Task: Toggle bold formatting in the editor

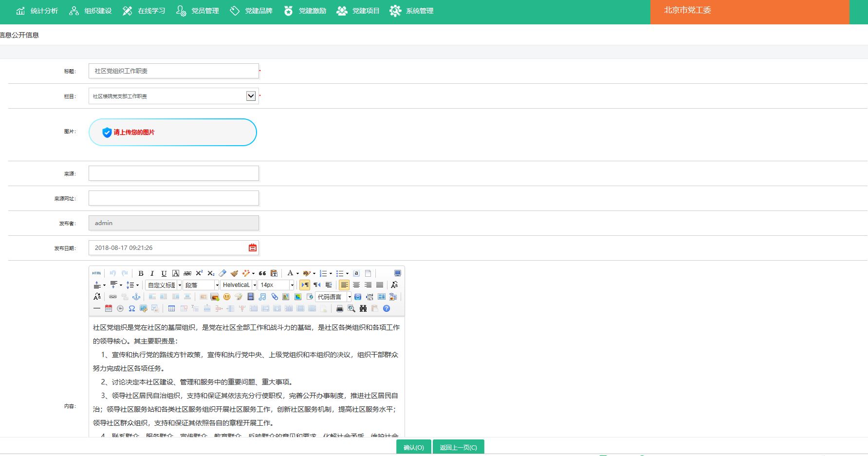Action: tap(141, 273)
